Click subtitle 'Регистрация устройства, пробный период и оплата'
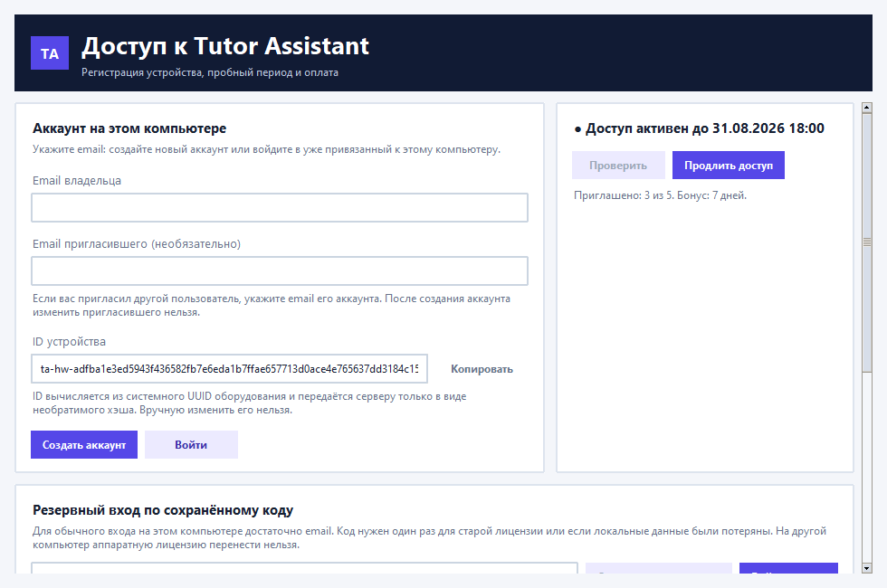The height and width of the screenshot is (588, 887). tap(210, 72)
